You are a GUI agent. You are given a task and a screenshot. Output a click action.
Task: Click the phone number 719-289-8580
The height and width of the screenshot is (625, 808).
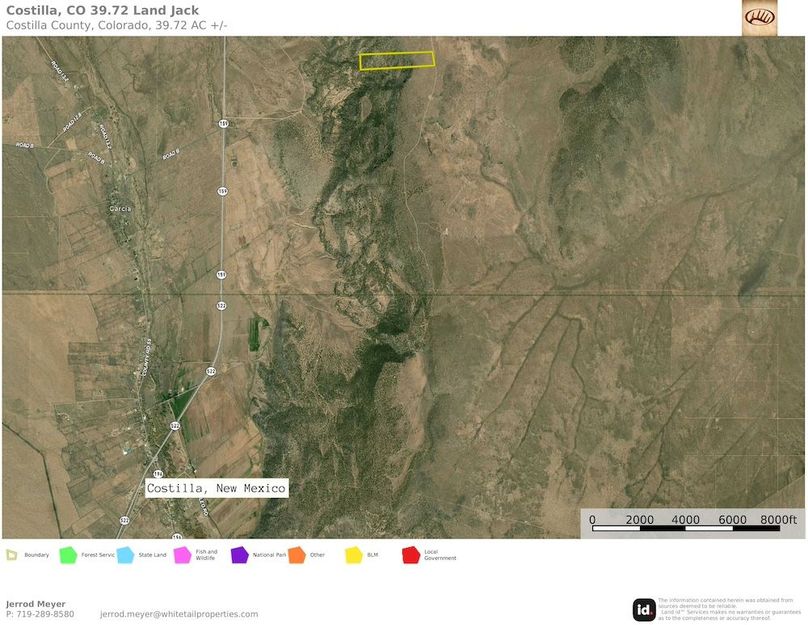[43, 613]
